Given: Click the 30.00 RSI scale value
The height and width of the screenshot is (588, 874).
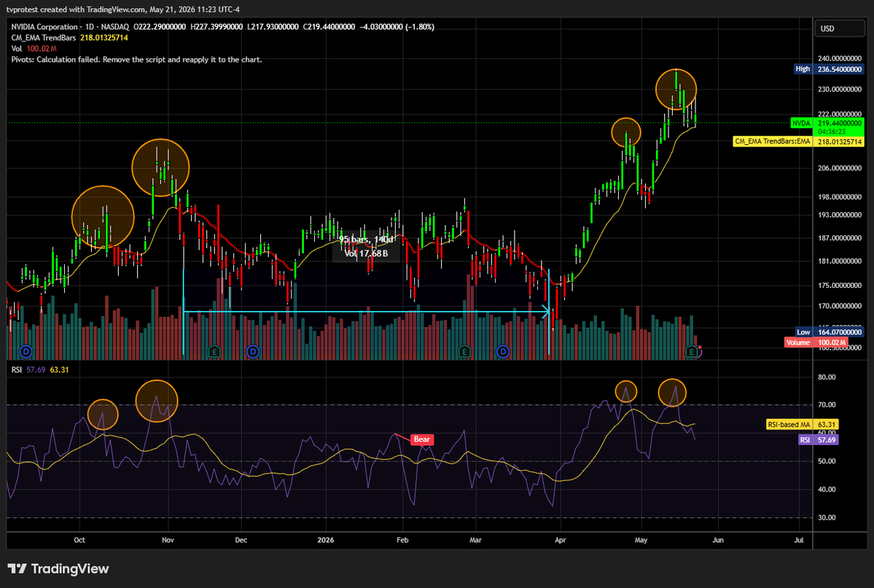Looking at the screenshot, I should point(827,518).
